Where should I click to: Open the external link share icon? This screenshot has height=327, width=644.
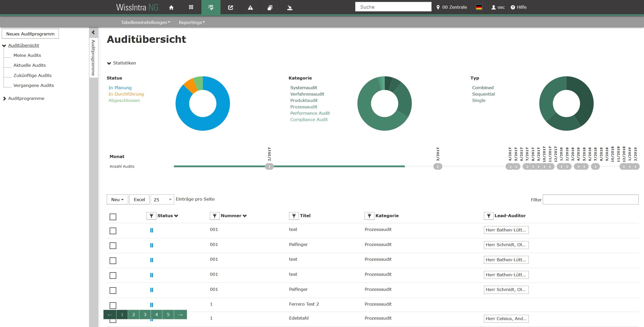(x=230, y=7)
